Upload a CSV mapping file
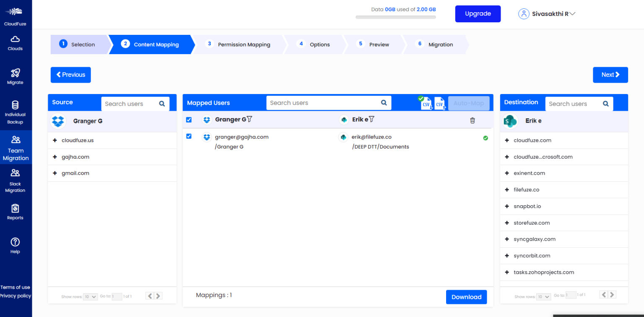 pyautogui.click(x=439, y=103)
